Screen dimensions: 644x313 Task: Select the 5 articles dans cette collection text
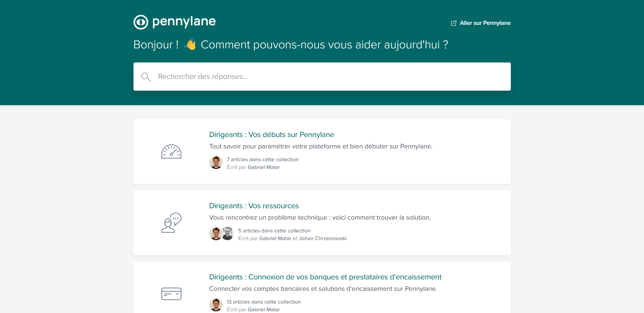point(274,231)
